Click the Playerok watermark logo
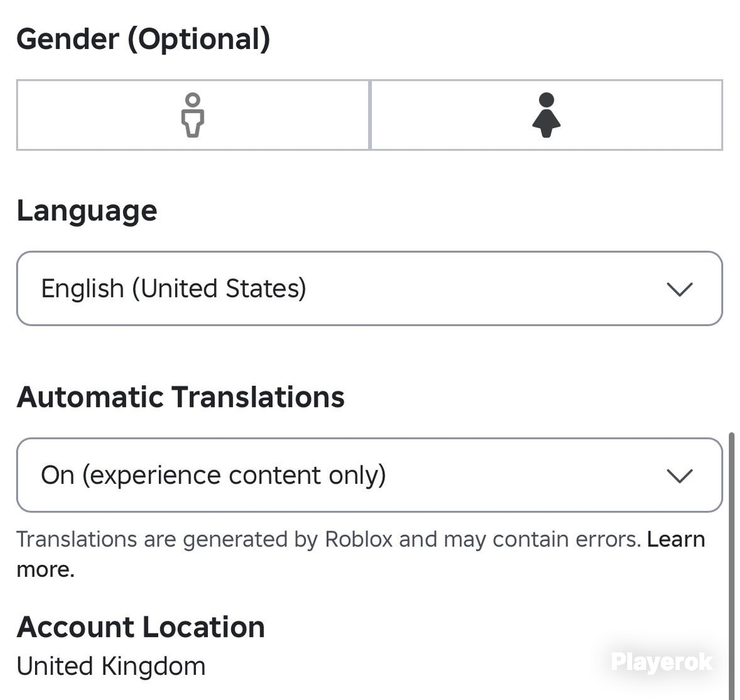 click(x=662, y=661)
